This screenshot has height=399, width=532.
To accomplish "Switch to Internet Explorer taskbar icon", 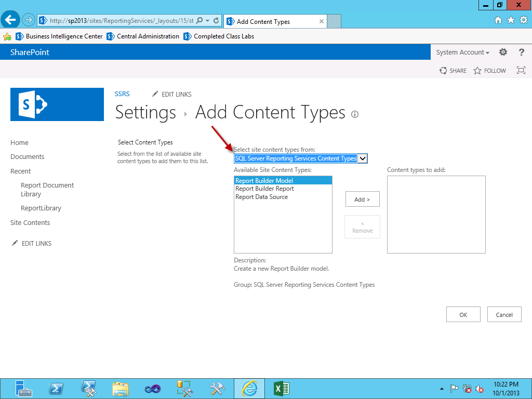I will point(249,389).
